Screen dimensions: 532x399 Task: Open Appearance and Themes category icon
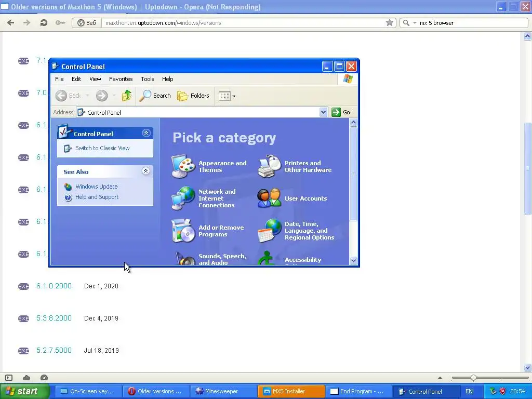click(183, 166)
